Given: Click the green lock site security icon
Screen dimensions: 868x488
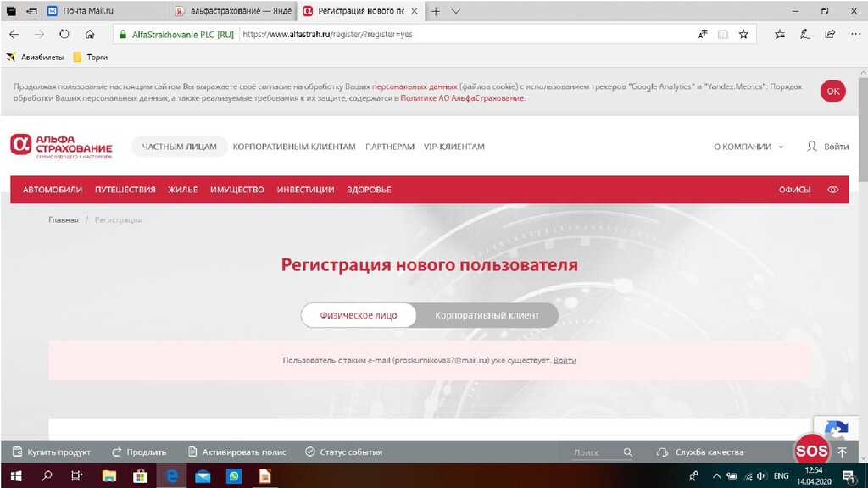Looking at the screenshot, I should pyautogui.click(x=123, y=34).
